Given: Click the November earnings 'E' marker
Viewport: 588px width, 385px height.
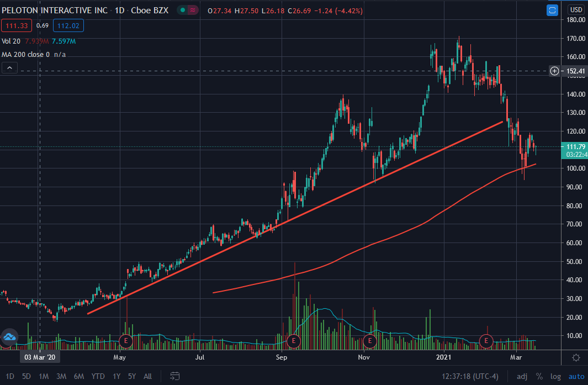Looking at the screenshot, I should click(369, 341).
